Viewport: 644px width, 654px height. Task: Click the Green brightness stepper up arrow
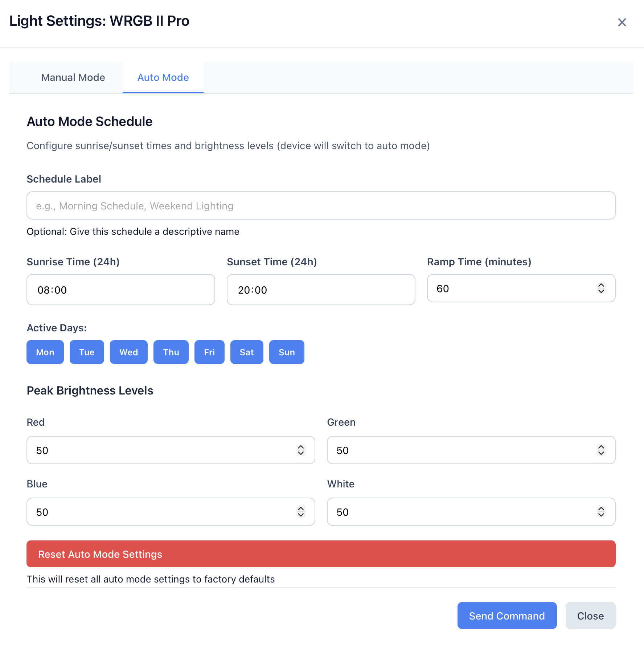[x=601, y=447]
